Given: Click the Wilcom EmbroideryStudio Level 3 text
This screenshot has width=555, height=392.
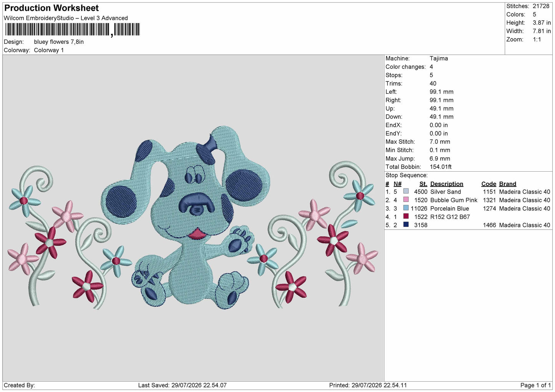Looking at the screenshot, I should click(66, 18).
